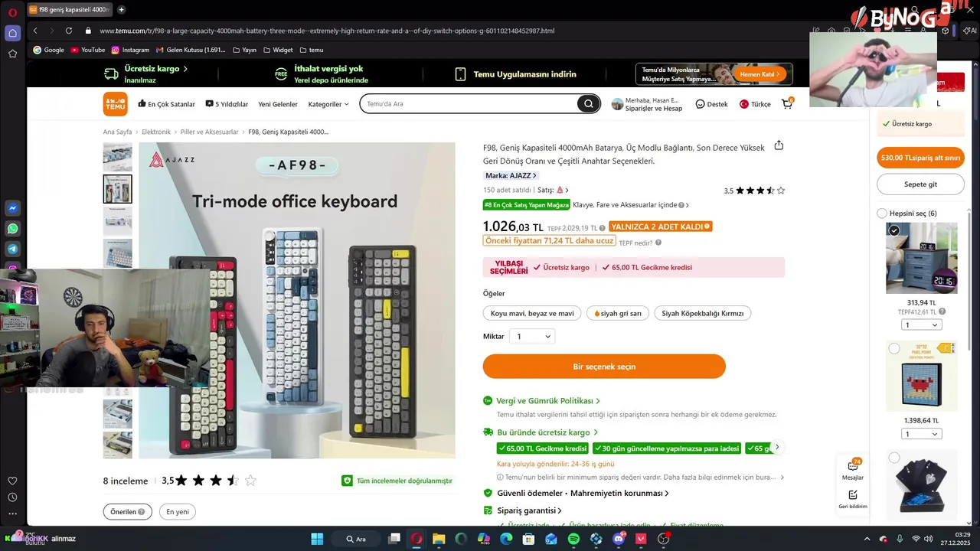Open the taskbar search box Ara

tap(356, 539)
